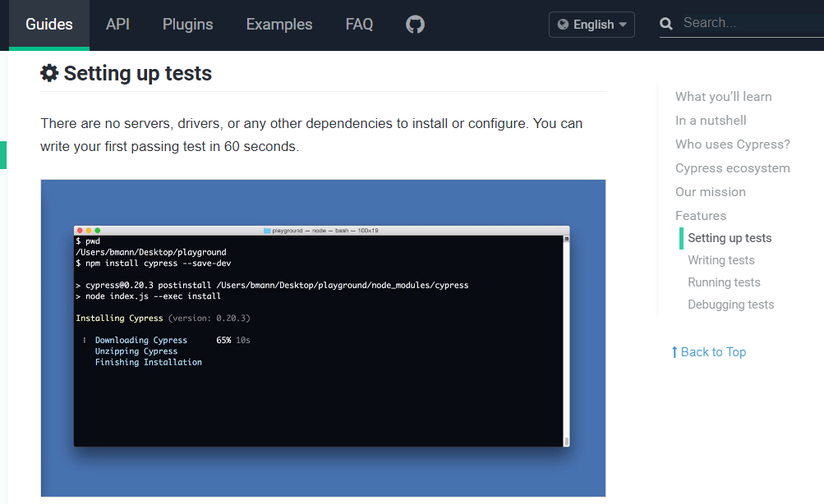Open the English language dropdown

point(592,25)
